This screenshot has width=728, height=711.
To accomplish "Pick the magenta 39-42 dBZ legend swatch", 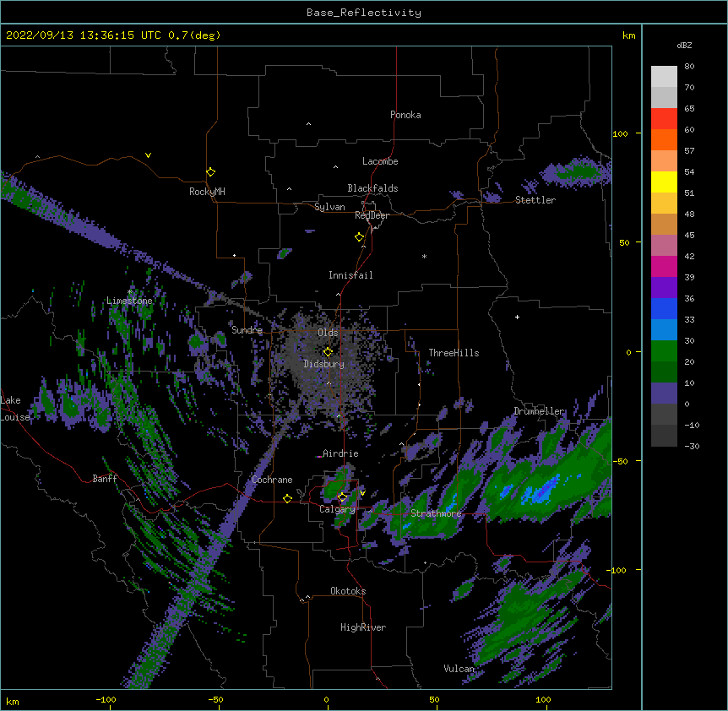I will point(664,266).
